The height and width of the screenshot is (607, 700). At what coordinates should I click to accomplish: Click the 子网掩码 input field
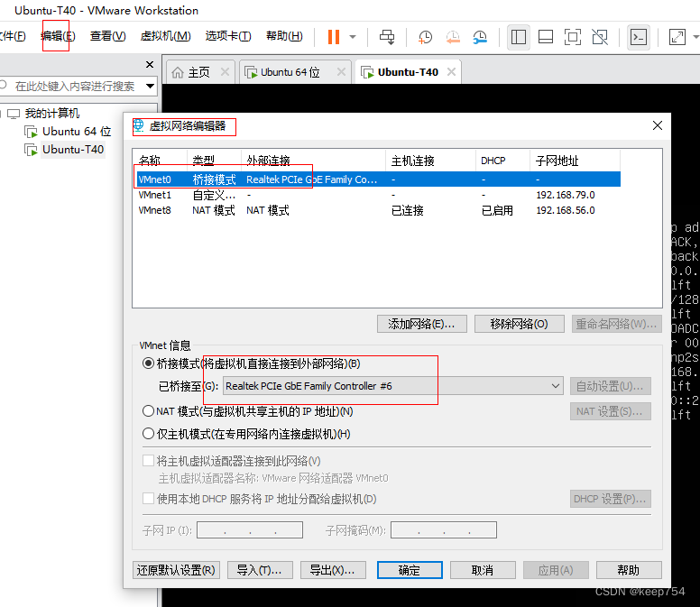click(443, 530)
